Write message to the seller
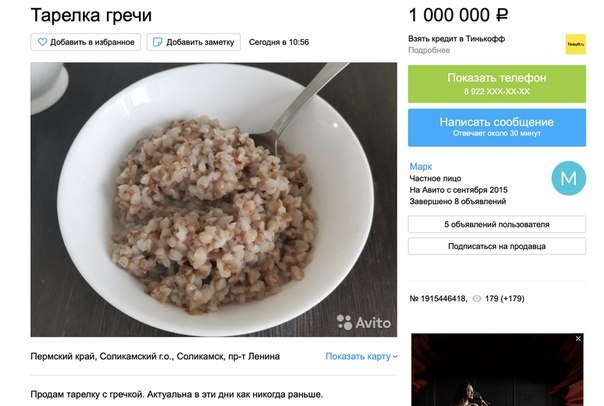 coord(497,128)
